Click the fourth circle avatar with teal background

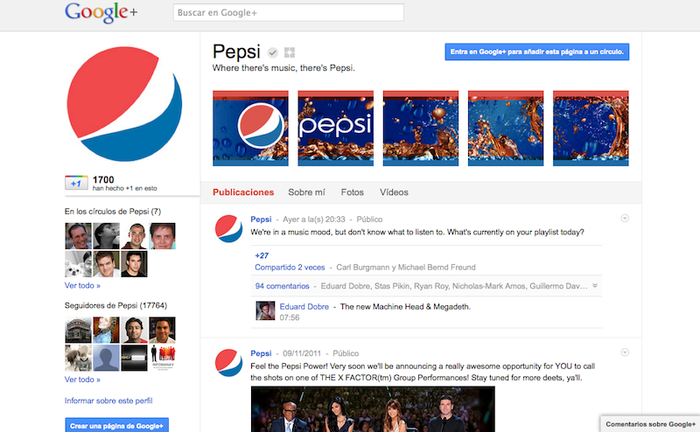coord(162,236)
